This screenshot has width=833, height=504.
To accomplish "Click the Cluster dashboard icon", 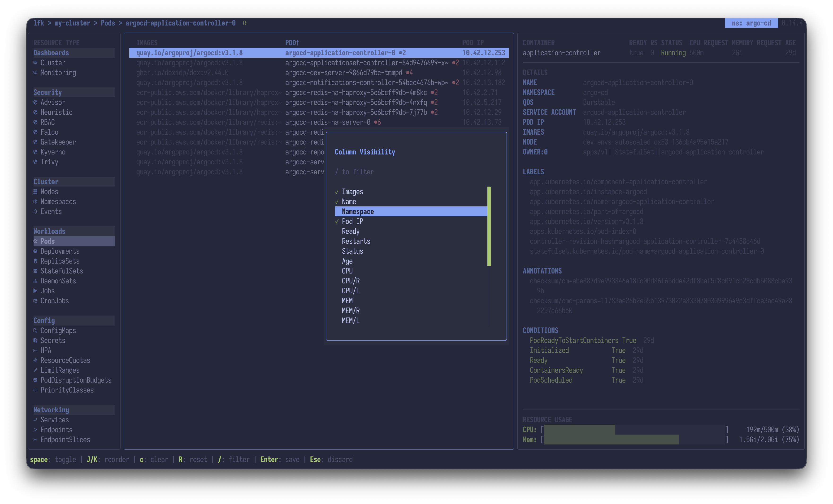I will point(35,63).
